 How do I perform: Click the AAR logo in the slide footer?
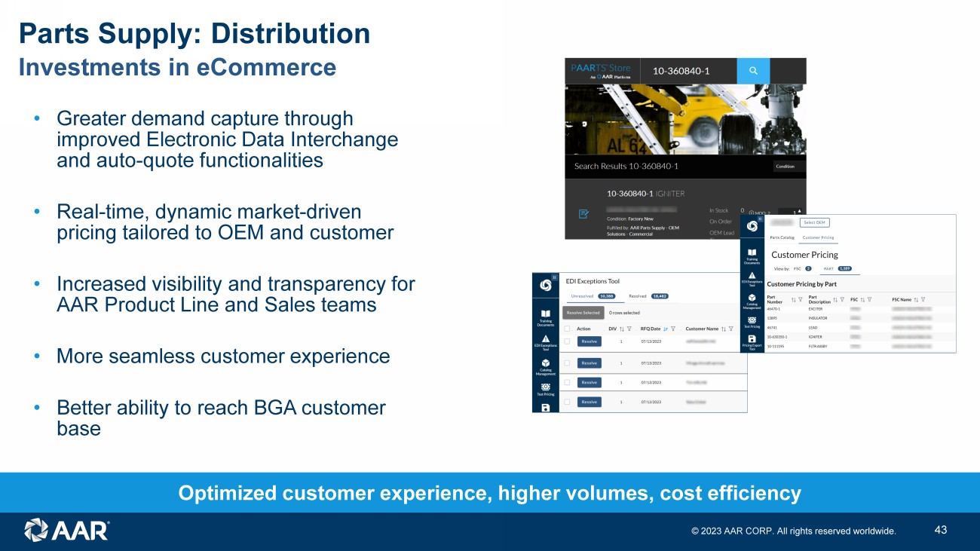tap(66, 530)
